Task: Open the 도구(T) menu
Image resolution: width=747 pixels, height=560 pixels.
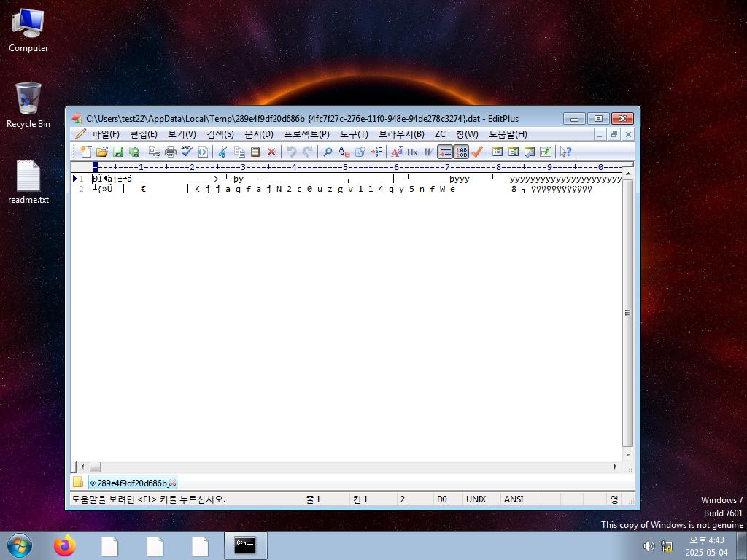Action: 354,134
